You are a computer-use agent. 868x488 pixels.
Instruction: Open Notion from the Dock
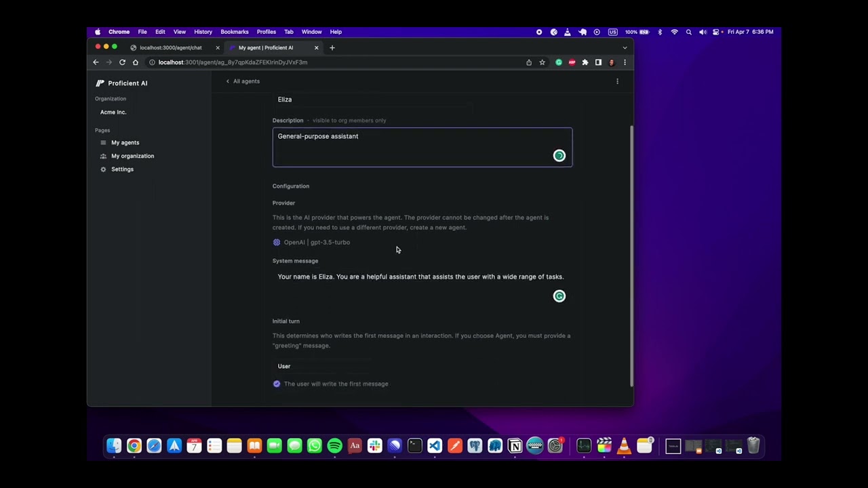click(515, 446)
